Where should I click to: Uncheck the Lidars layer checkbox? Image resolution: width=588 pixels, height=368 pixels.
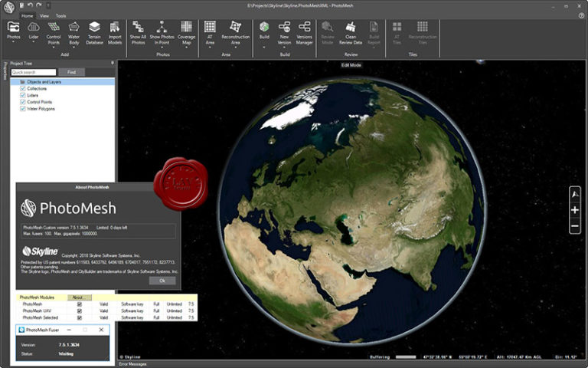point(23,95)
